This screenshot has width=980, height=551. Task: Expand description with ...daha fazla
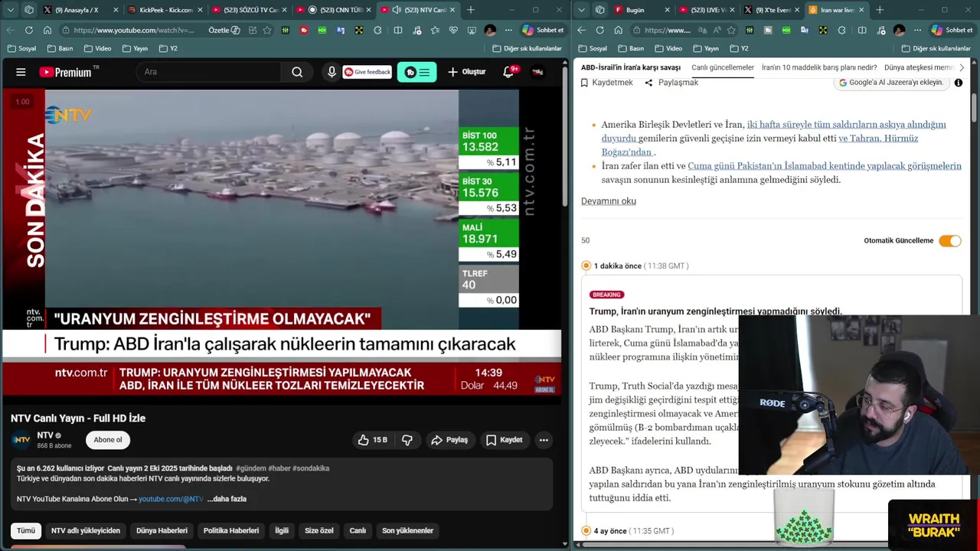[x=227, y=499]
